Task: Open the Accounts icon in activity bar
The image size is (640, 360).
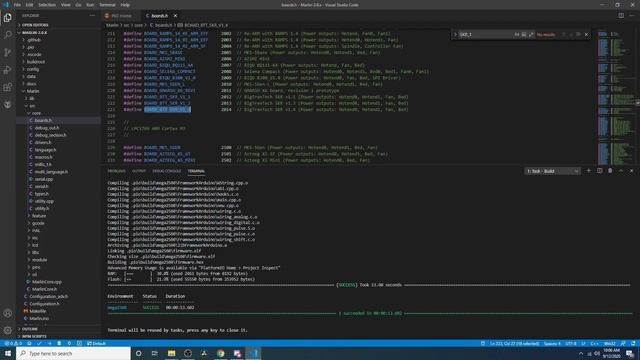Action: [x=8, y=313]
